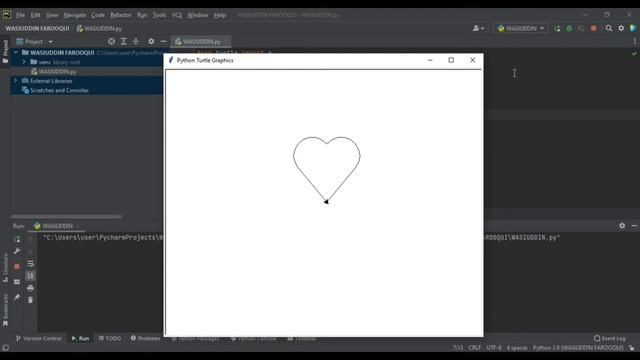Open the Version Control tool window
The width and height of the screenshot is (640, 360).
click(39, 338)
